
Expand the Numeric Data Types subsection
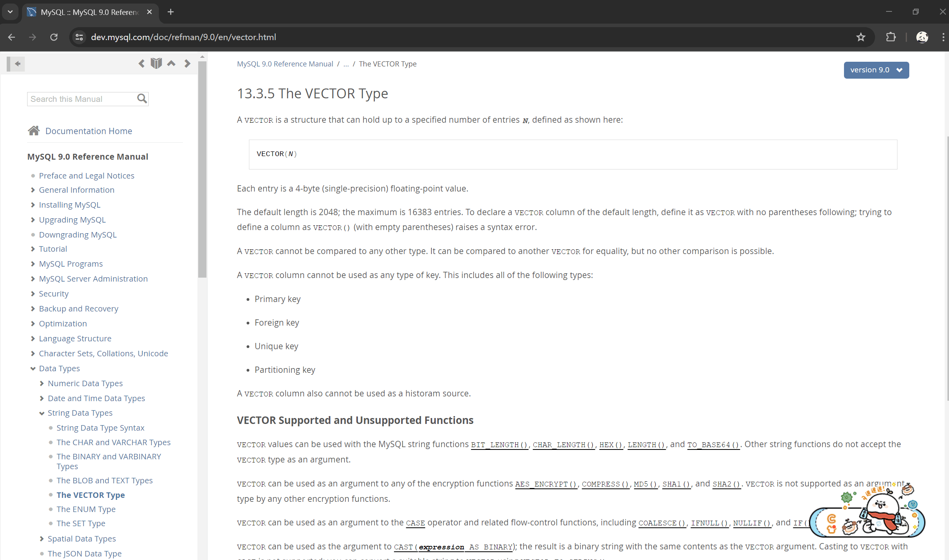click(42, 383)
